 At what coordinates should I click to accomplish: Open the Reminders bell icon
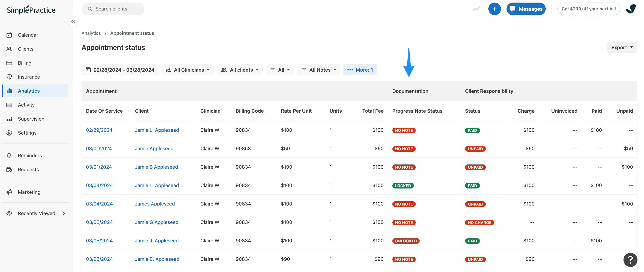pyautogui.click(x=10, y=155)
